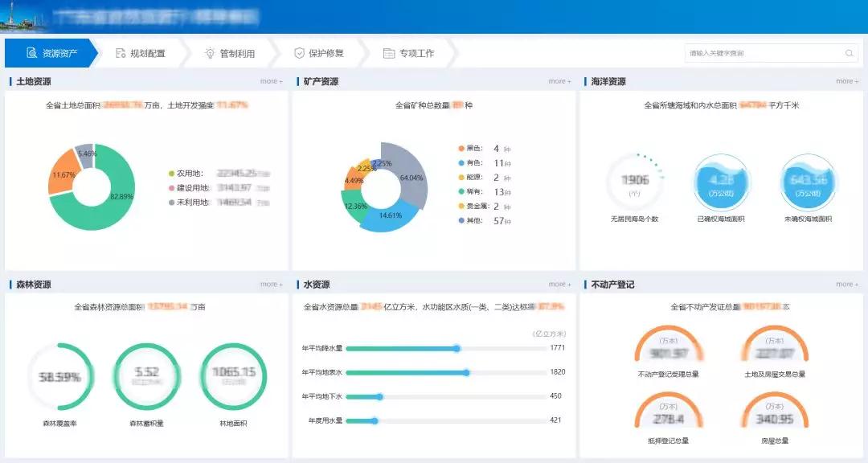Click the 矿产资源 section title
The height and width of the screenshot is (463, 868).
pos(321,81)
